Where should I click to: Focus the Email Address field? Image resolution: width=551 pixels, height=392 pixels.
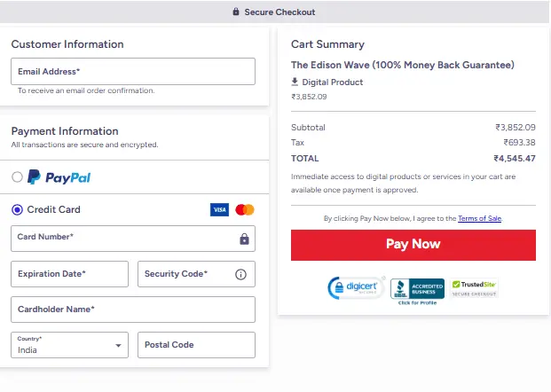coord(133,72)
